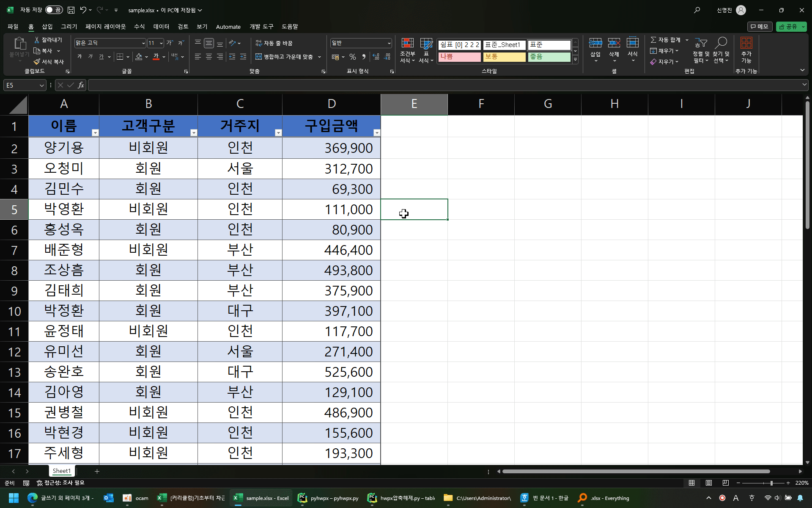Switch to Page Layout view in status bar
Viewport: 812px width, 508px height.
709,483
